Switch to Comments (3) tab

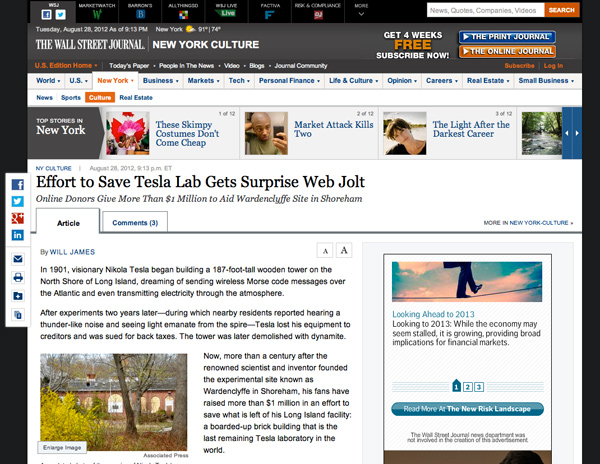[135, 222]
